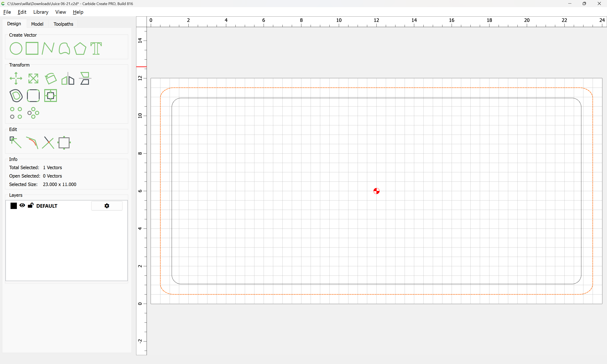Activate the Node Edit tool
607x364 pixels.
pyautogui.click(x=15, y=143)
